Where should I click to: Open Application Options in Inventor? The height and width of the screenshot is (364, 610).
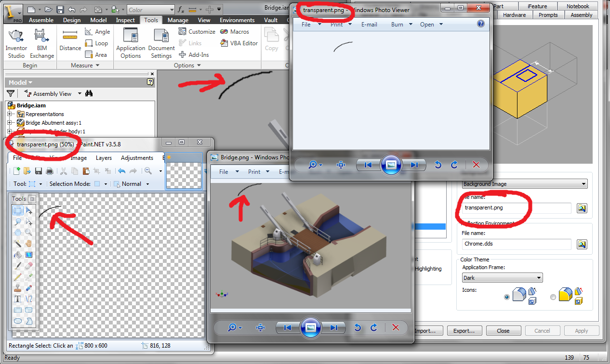click(131, 43)
